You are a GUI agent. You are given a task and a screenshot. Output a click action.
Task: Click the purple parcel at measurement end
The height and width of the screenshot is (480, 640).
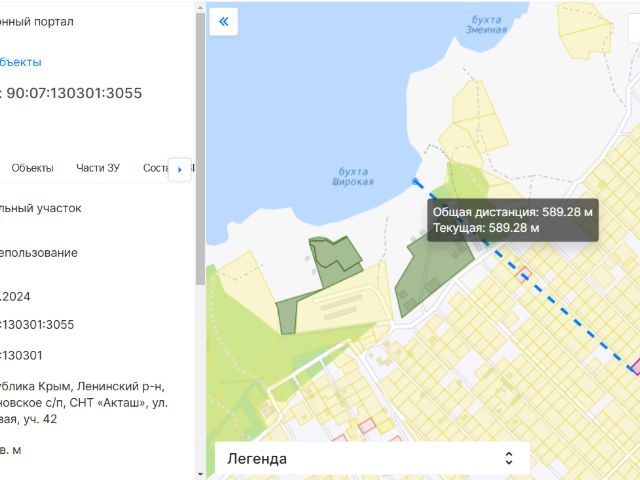636,367
